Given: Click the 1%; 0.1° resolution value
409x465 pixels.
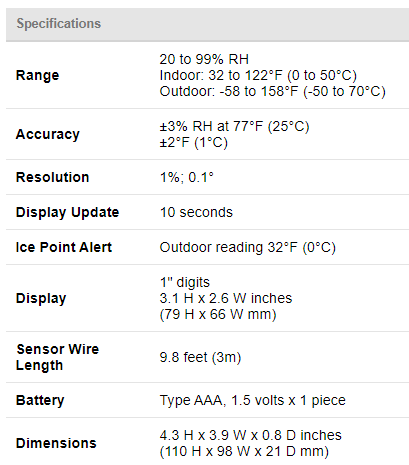Looking at the screenshot, I should pos(187,177).
